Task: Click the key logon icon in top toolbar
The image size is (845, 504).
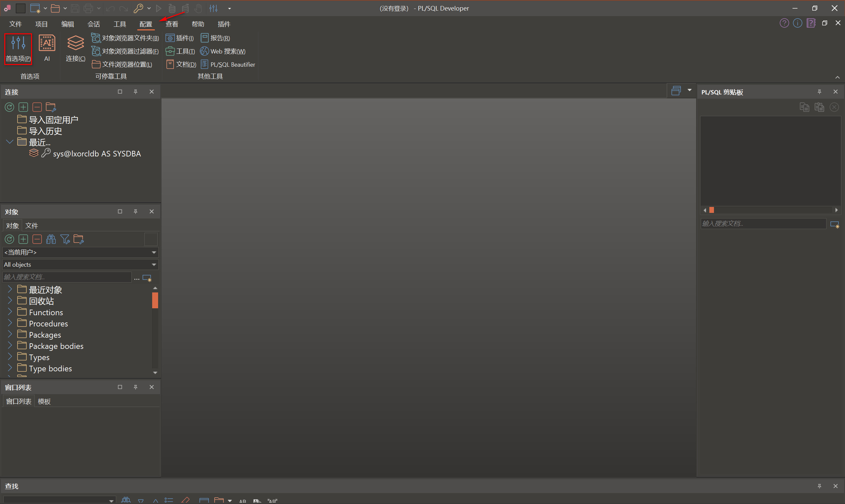Action: [x=138, y=8]
